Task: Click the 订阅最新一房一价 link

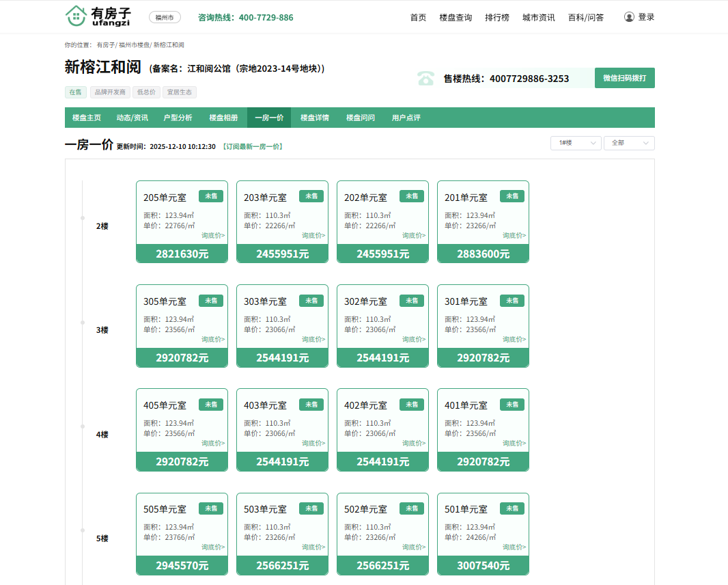Action: [x=253, y=147]
